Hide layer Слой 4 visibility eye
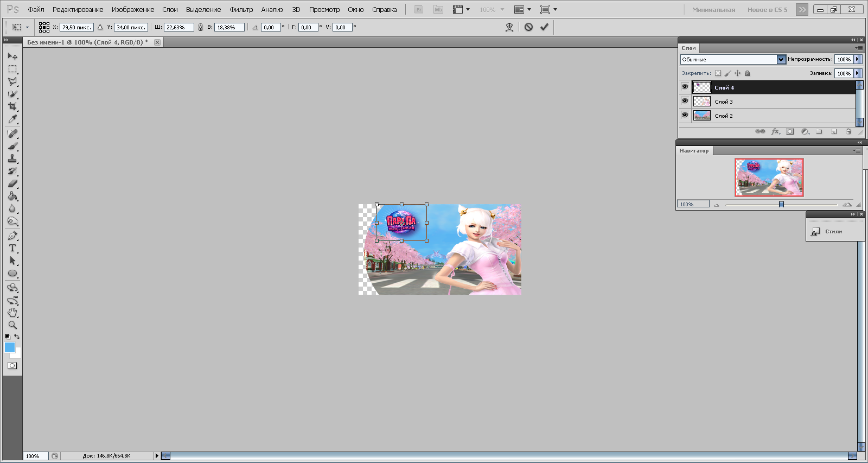The width and height of the screenshot is (868, 463). tap(685, 87)
